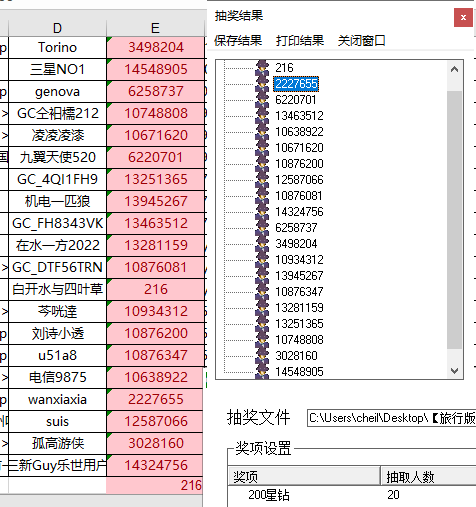Click the person icon beside 13281159

coord(262,308)
